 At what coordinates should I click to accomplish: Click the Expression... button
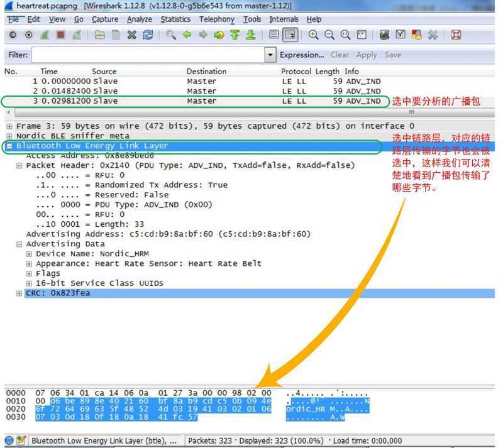(x=302, y=55)
